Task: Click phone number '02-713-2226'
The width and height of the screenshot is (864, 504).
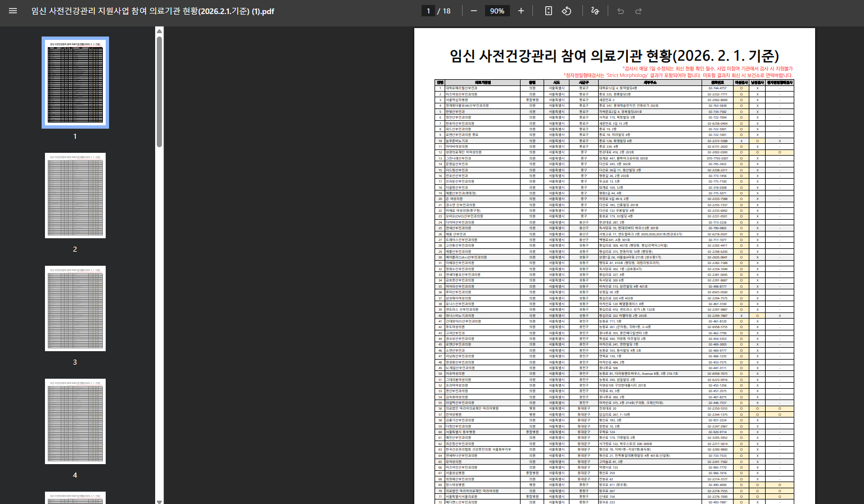Action: 717,223
